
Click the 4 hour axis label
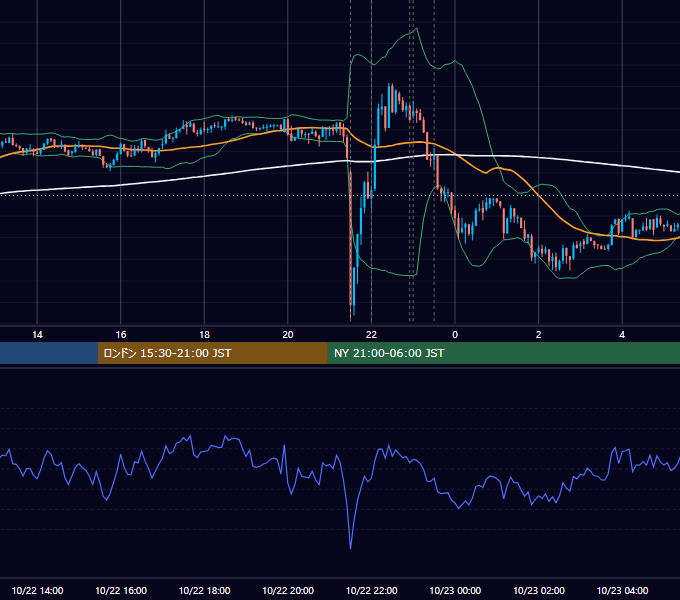click(x=622, y=335)
